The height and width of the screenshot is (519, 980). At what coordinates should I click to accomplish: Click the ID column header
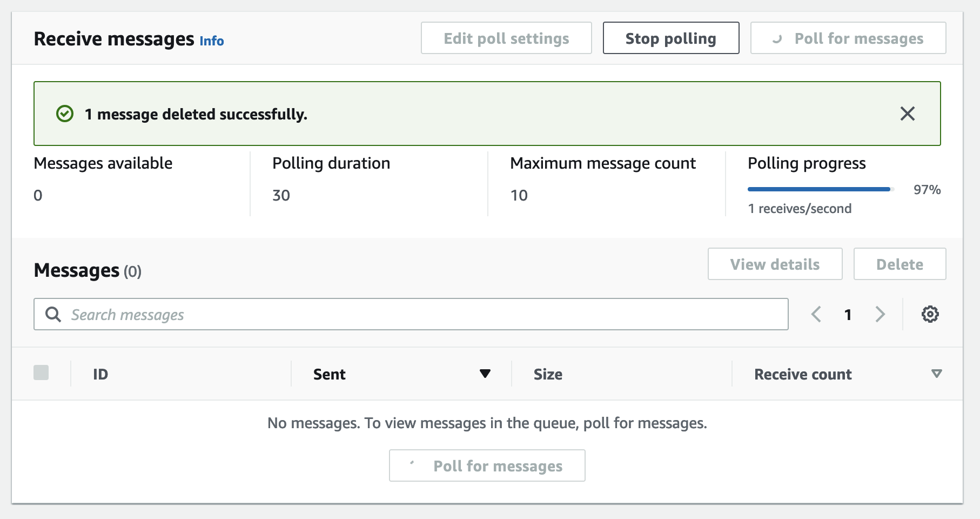[100, 374]
